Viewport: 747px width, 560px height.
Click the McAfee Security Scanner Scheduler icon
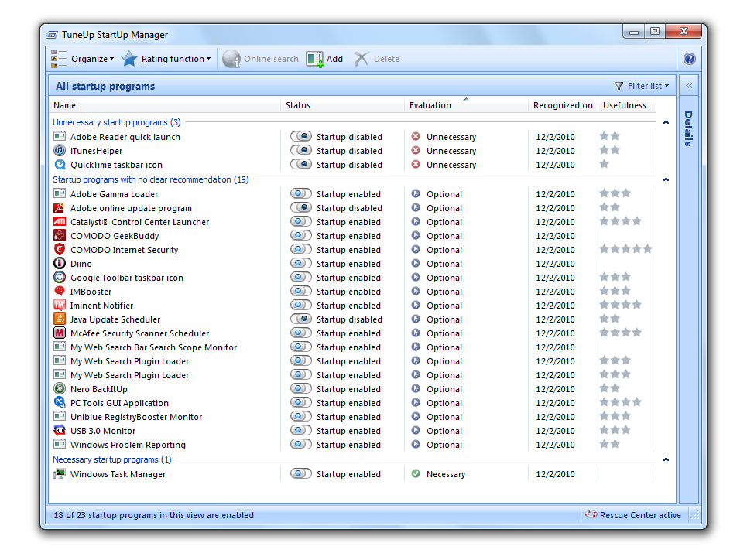60,333
